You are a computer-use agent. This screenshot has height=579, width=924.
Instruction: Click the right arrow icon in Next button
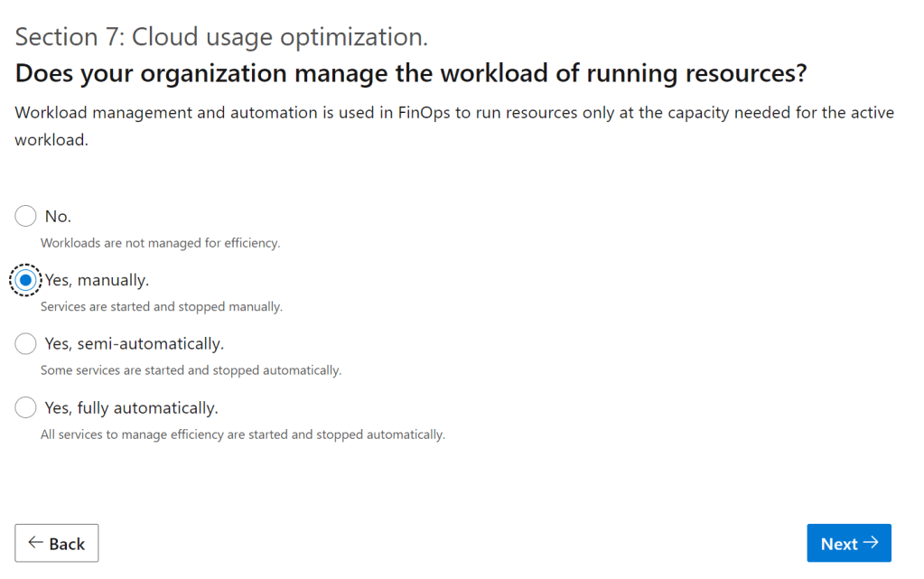click(x=871, y=543)
